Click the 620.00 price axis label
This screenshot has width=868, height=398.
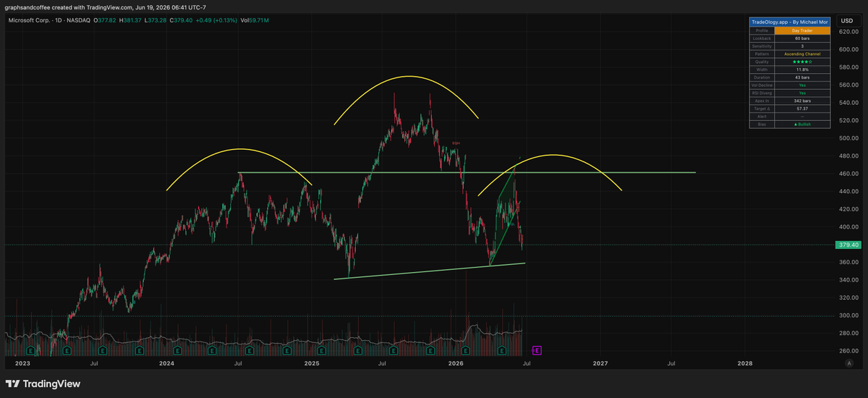[x=848, y=32]
